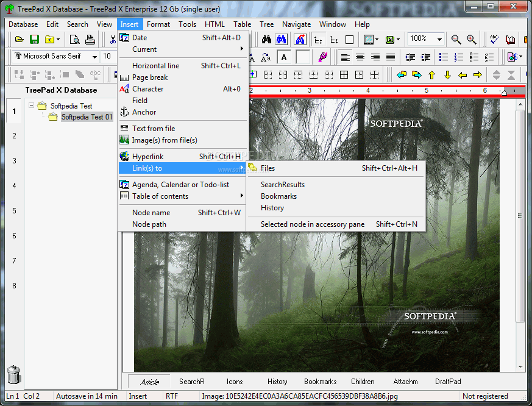Apply numbered list formatting

[x=459, y=57]
